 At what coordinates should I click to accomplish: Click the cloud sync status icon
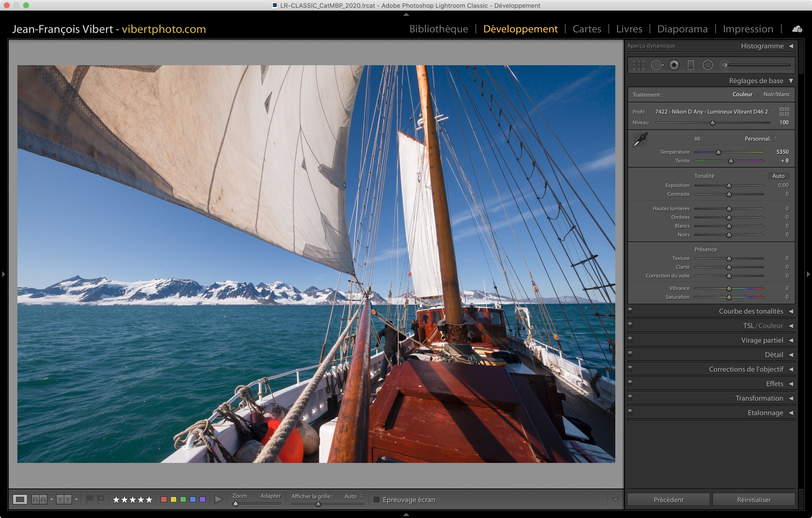pos(797,29)
